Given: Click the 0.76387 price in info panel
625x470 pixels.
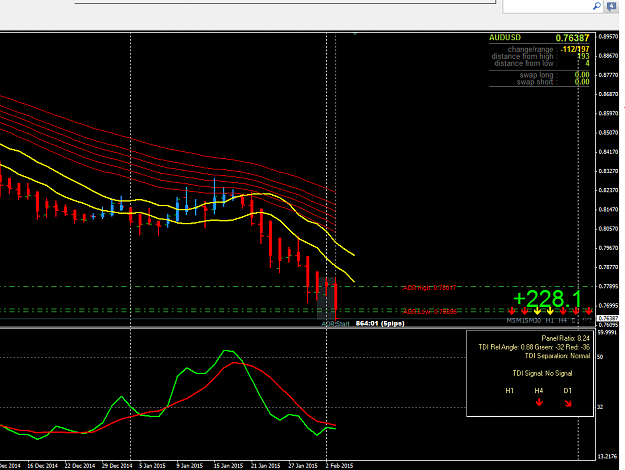Looking at the screenshot, I should [x=572, y=38].
